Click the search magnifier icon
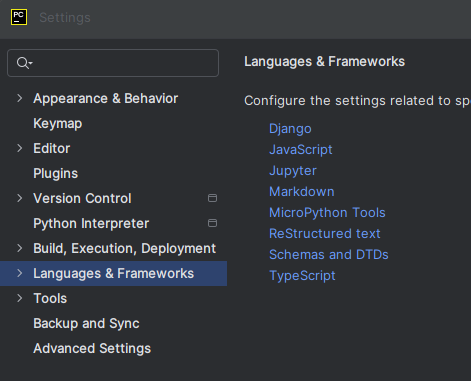 (x=24, y=63)
